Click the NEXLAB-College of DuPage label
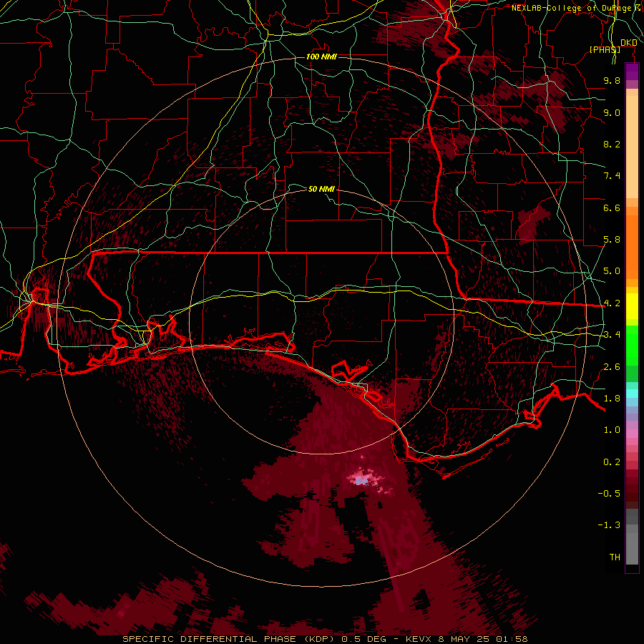This screenshot has height=644, width=644. point(572,8)
